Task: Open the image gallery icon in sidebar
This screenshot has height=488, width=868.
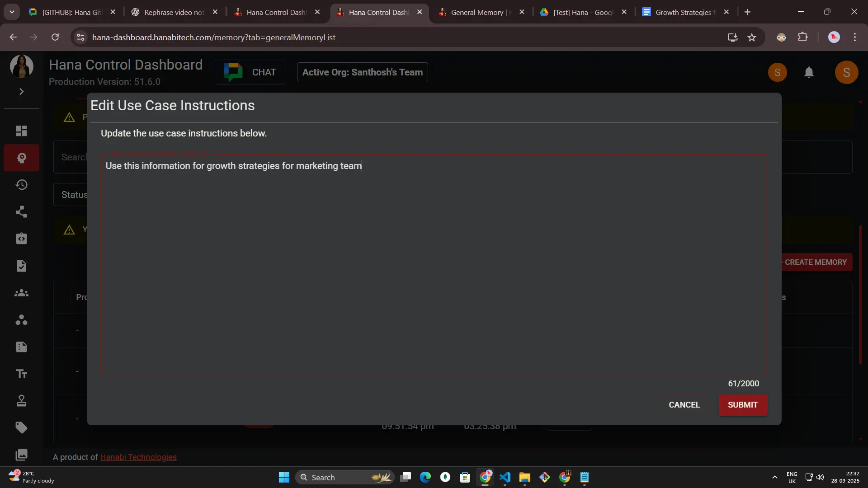Action: (21, 455)
